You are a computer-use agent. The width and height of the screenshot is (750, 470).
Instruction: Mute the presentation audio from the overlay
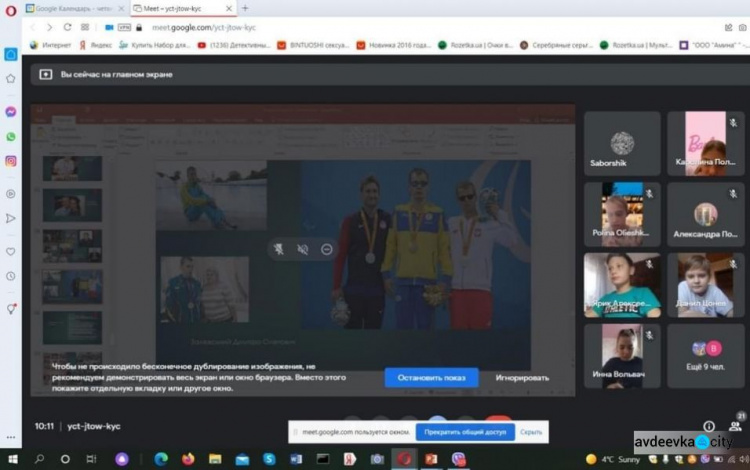tap(303, 249)
